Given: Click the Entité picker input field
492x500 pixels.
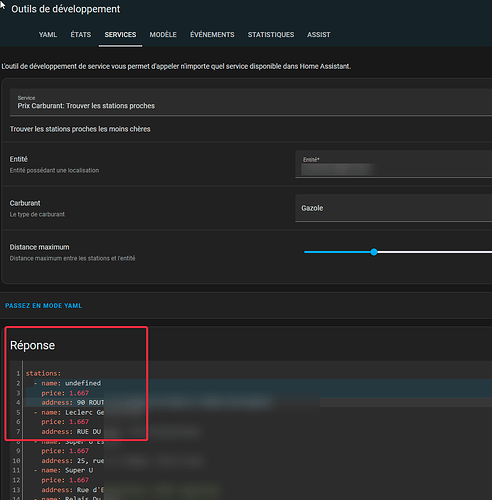Looking at the screenshot, I should tap(393, 164).
